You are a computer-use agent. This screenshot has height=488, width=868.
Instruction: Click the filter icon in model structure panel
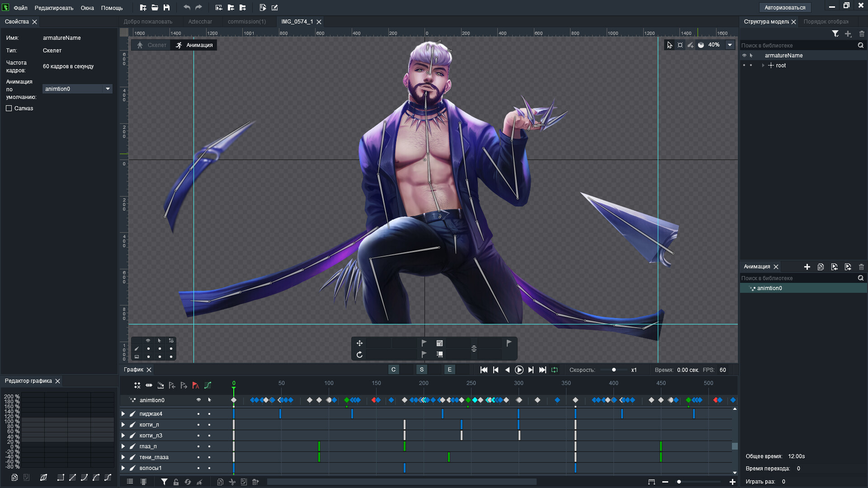point(835,34)
